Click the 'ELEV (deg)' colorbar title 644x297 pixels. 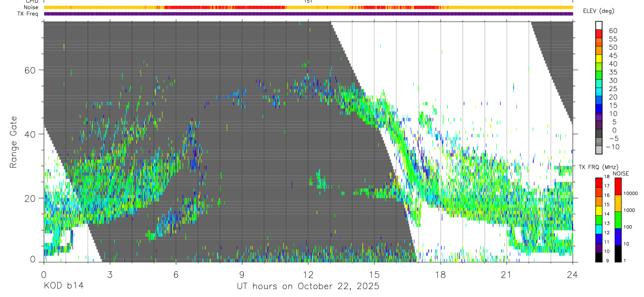tap(599, 11)
